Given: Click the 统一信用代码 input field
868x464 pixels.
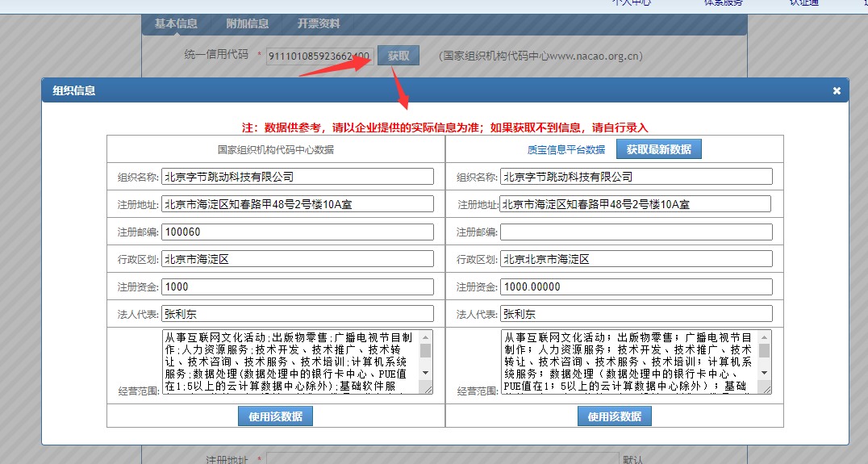Looking at the screenshot, I should (320, 56).
